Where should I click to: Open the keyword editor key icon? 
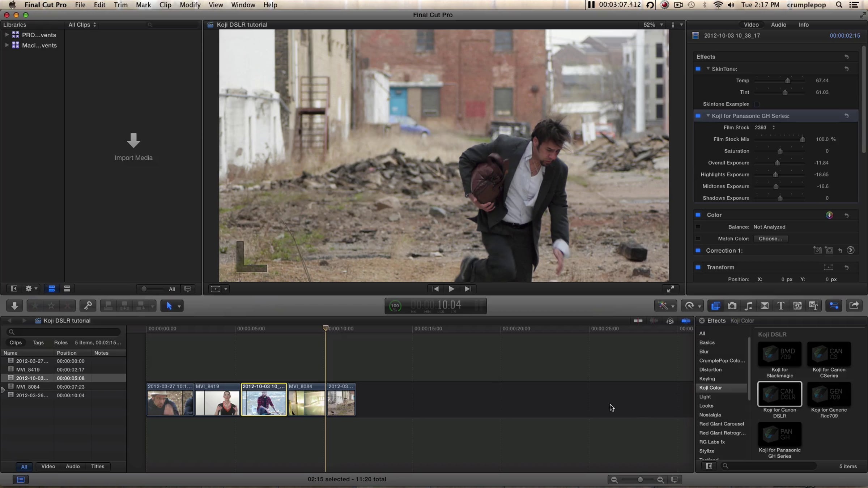tap(88, 306)
